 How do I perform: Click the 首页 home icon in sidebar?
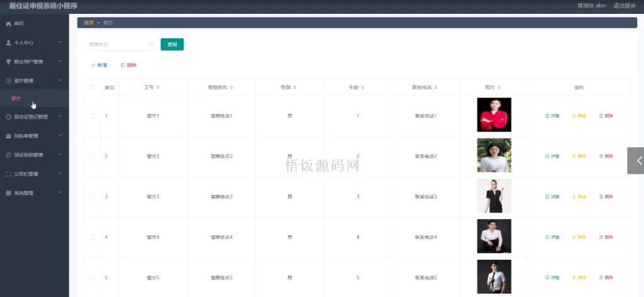pos(8,24)
